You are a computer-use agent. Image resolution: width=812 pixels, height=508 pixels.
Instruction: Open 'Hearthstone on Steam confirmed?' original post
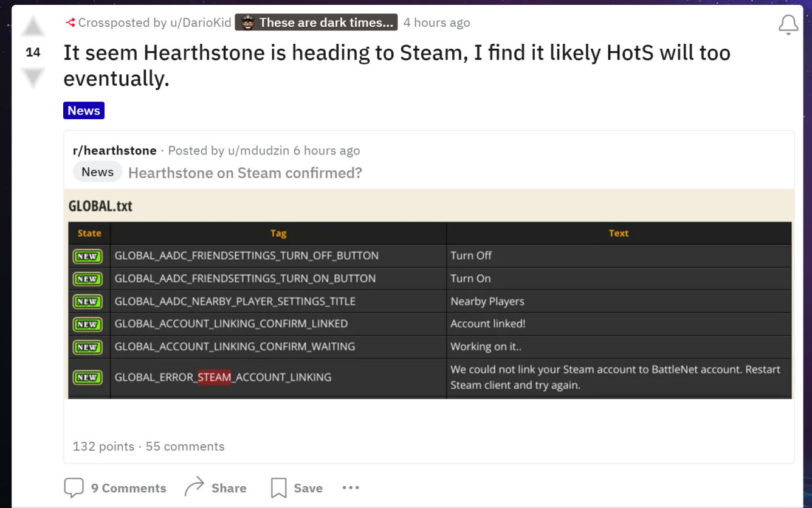[245, 173]
